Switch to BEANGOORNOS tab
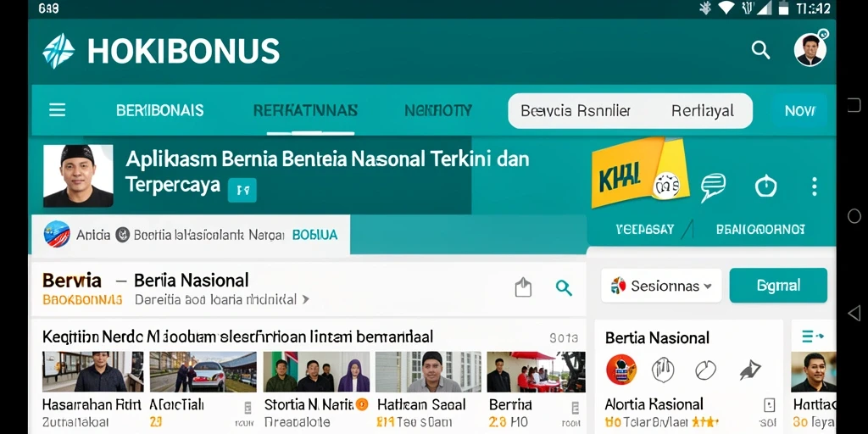 pyautogui.click(x=760, y=229)
